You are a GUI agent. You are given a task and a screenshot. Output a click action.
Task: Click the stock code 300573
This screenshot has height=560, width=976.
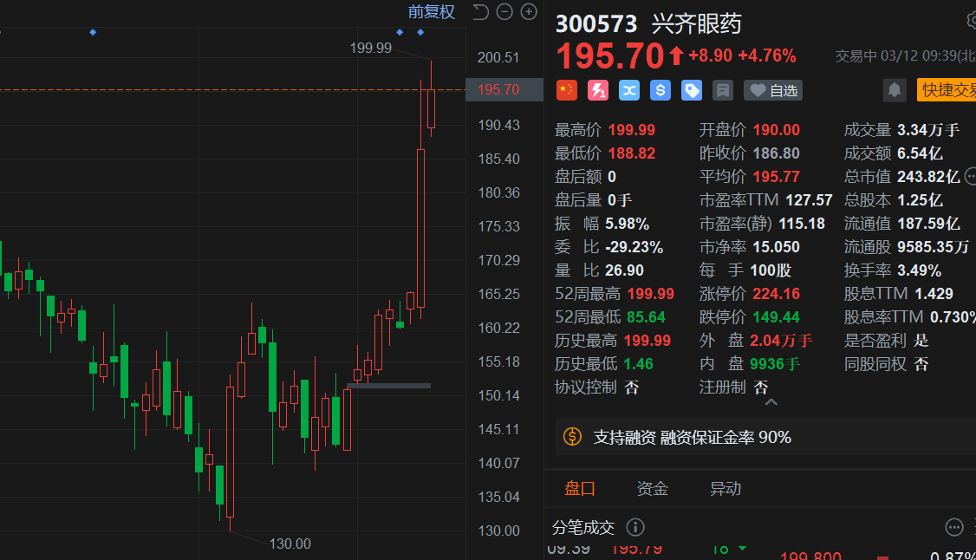coord(596,24)
